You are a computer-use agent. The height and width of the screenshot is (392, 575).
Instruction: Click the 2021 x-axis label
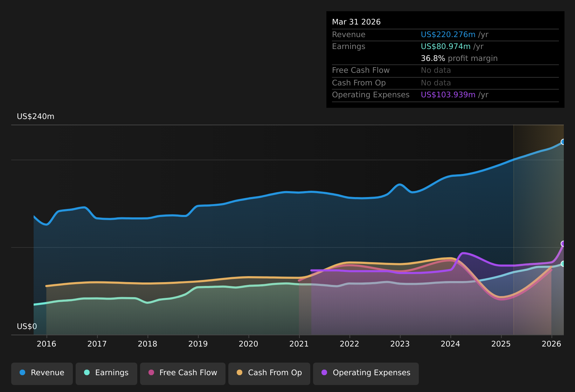299,344
